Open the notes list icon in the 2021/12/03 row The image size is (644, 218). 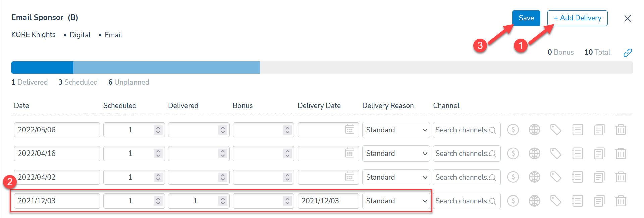coord(577,201)
